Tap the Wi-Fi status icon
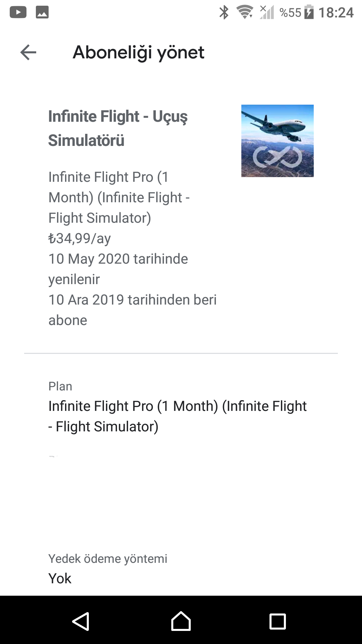The height and width of the screenshot is (644, 362). click(245, 12)
